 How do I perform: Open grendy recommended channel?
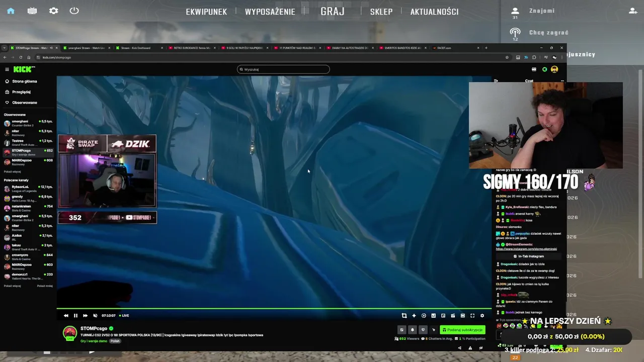[28, 198]
